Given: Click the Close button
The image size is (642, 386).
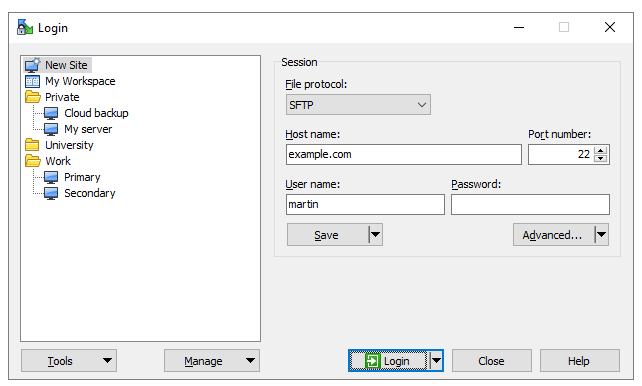Looking at the screenshot, I should coord(491,361).
